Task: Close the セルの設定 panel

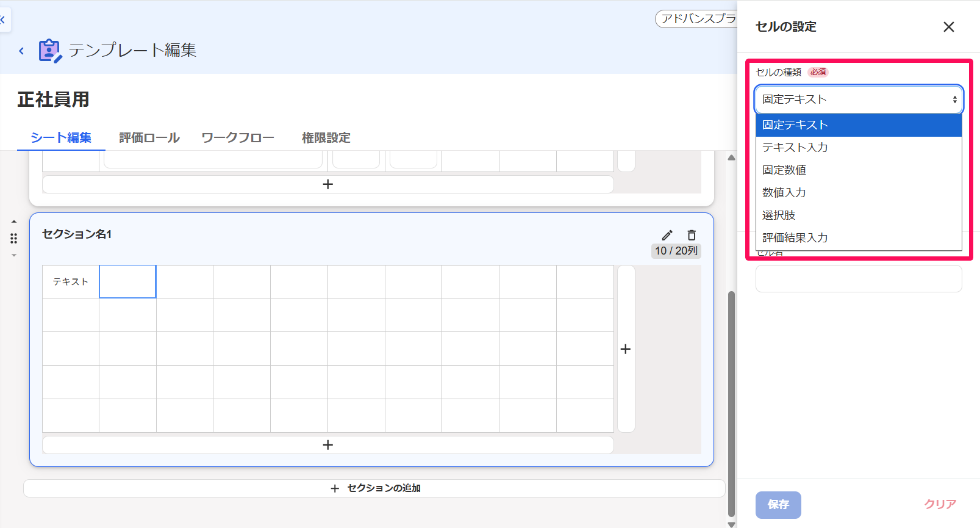Action: click(948, 27)
